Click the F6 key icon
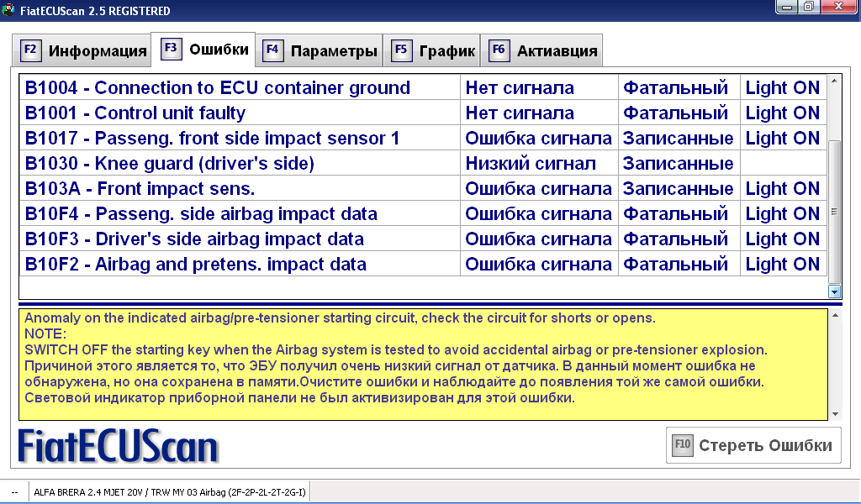The height and width of the screenshot is (504, 861). (499, 50)
